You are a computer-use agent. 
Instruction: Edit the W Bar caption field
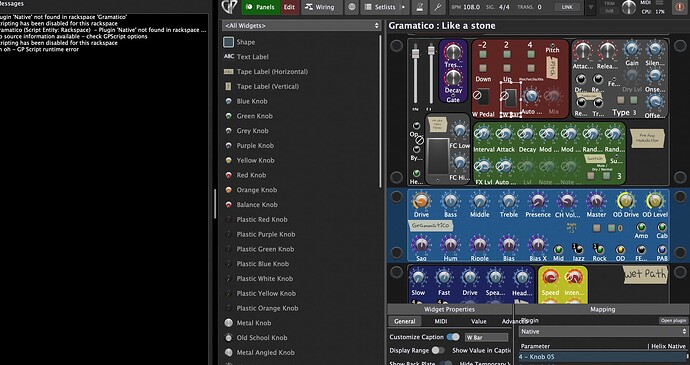[x=487, y=337]
